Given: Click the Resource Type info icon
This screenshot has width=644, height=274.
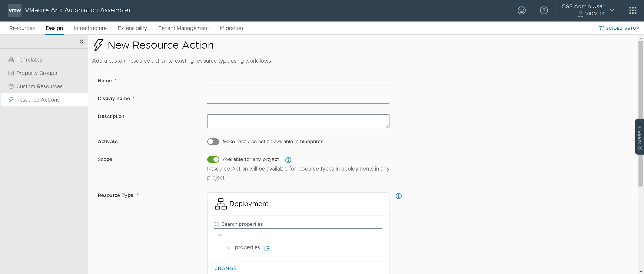Looking at the screenshot, I should (398, 196).
